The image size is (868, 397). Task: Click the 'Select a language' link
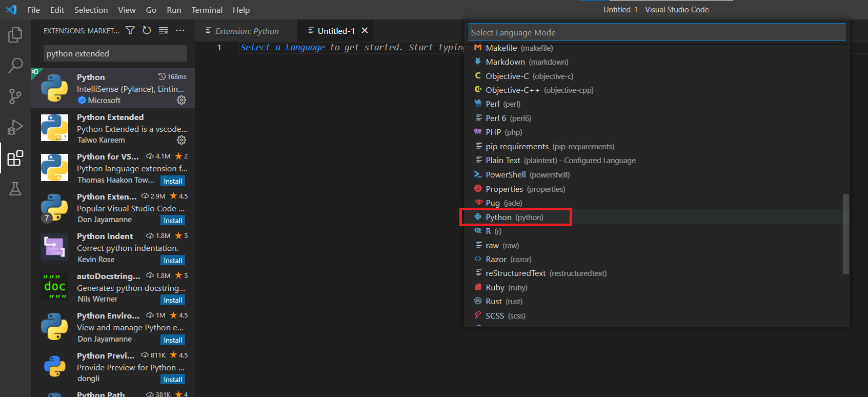[282, 47]
